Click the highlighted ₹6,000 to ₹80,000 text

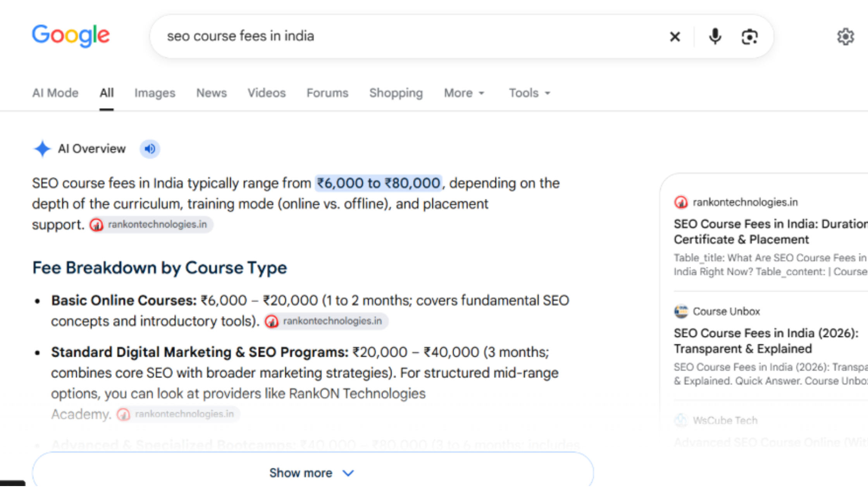(x=379, y=183)
